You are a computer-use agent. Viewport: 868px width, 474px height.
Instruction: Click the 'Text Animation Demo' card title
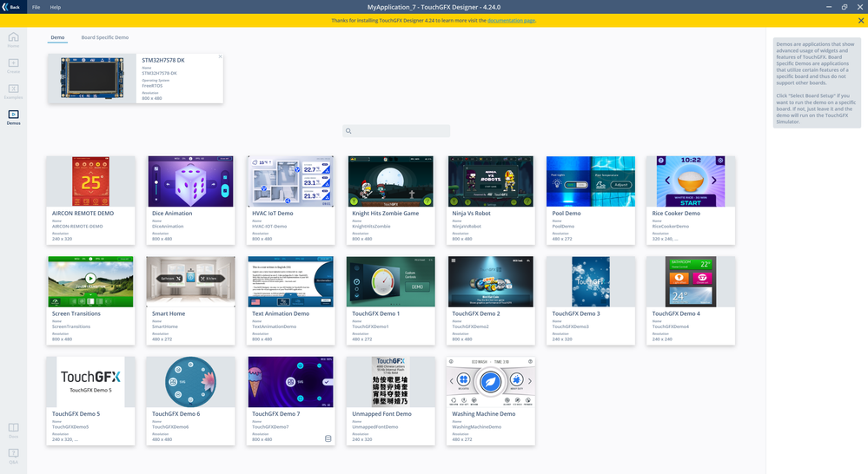[281, 313]
